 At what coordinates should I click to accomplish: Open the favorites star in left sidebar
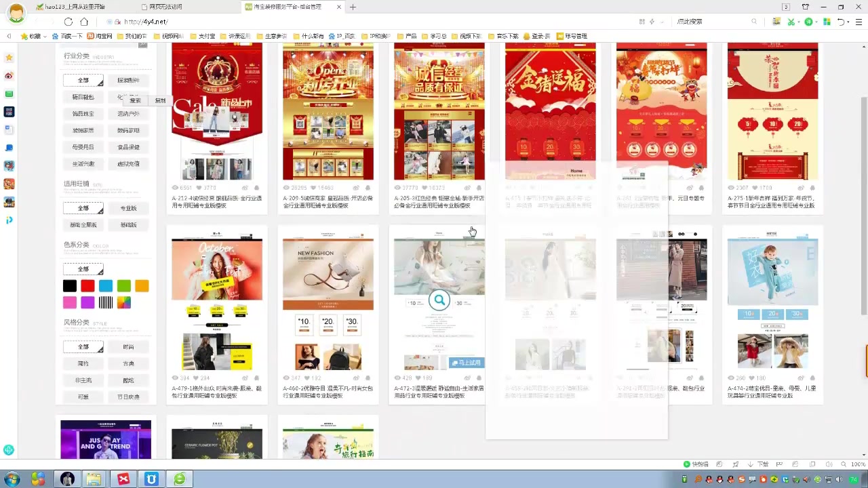point(9,58)
